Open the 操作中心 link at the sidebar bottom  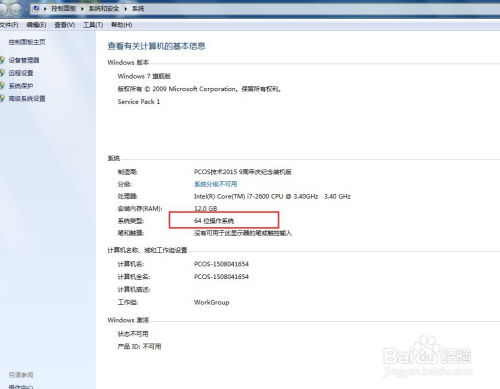click(21, 386)
